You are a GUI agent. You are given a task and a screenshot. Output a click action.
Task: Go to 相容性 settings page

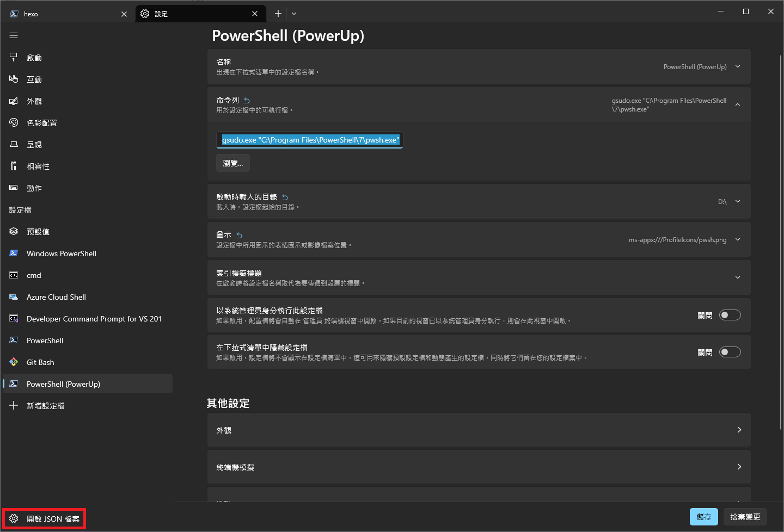[88, 166]
